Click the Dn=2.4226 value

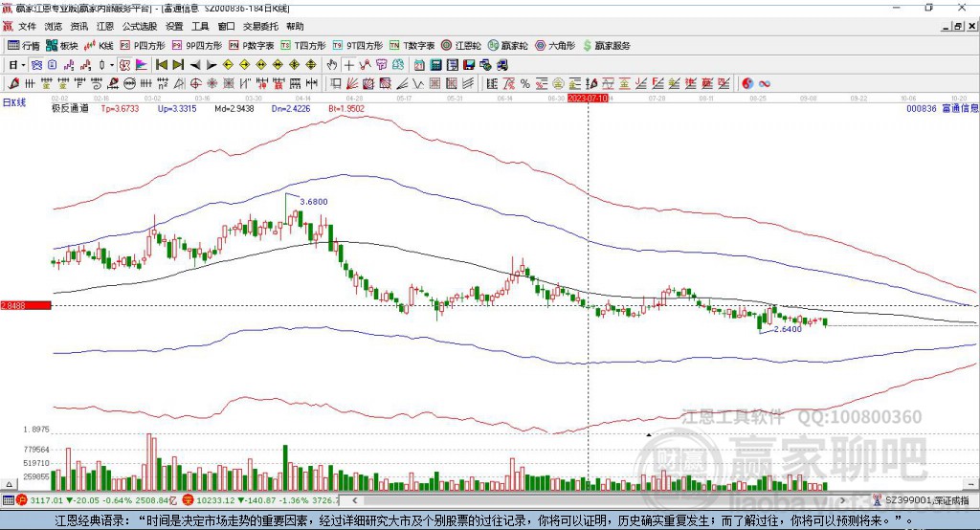click(x=291, y=109)
